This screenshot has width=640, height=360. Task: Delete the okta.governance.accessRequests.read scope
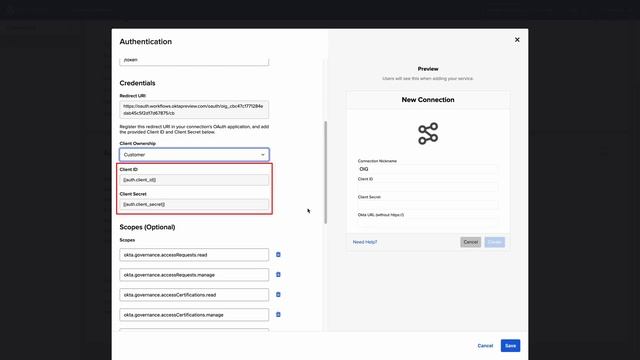278,255
